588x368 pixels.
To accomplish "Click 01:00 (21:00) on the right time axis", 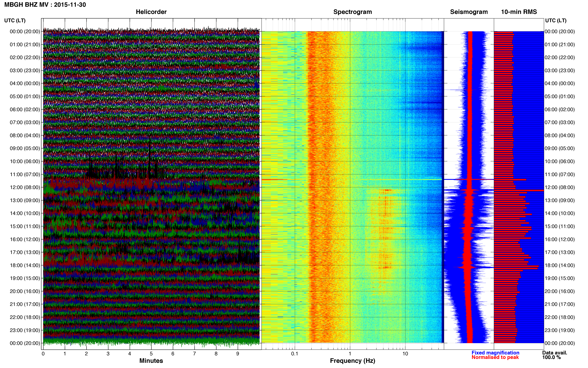I will 560,45.
